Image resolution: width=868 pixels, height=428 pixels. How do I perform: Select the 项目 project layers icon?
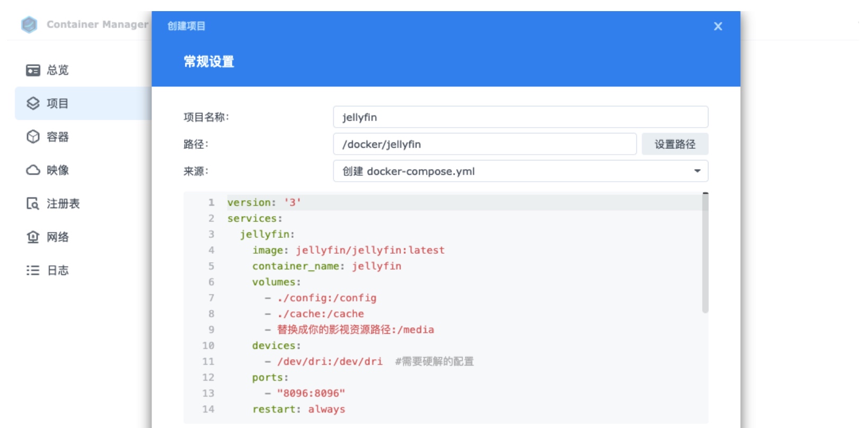click(33, 103)
